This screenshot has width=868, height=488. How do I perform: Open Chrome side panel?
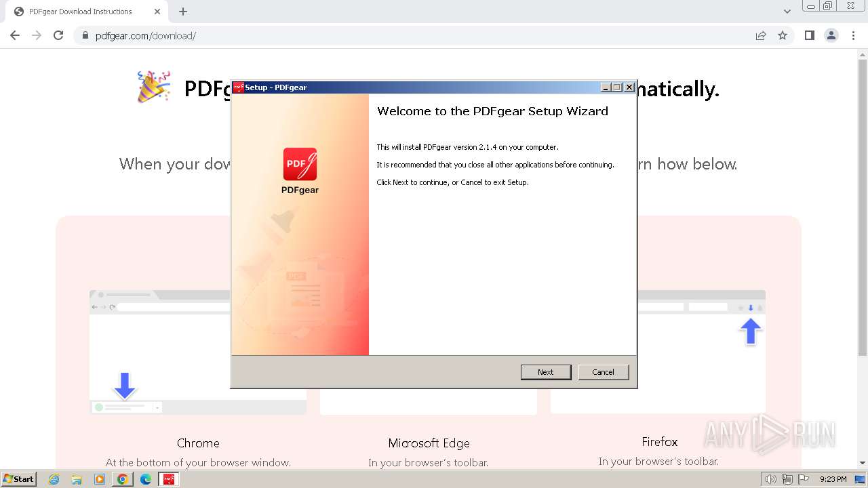tap(809, 35)
